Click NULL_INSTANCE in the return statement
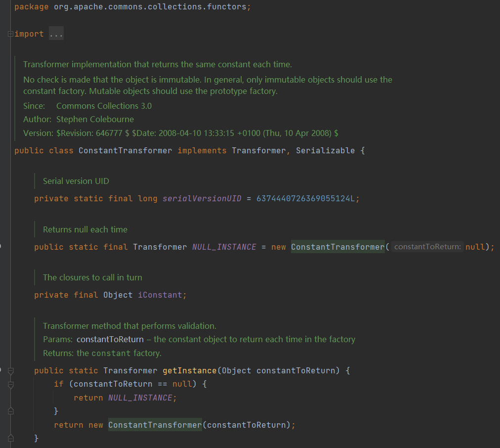 click(x=140, y=398)
